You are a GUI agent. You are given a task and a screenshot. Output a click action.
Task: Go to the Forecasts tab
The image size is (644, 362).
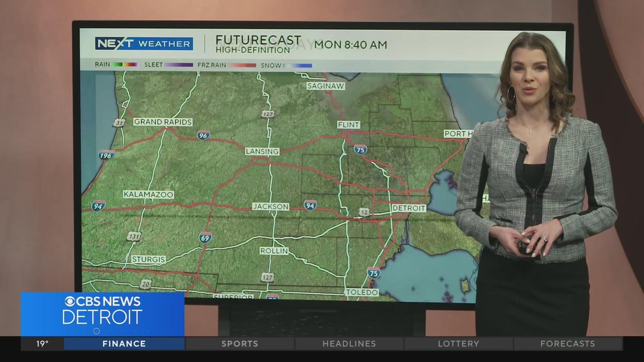(x=567, y=344)
